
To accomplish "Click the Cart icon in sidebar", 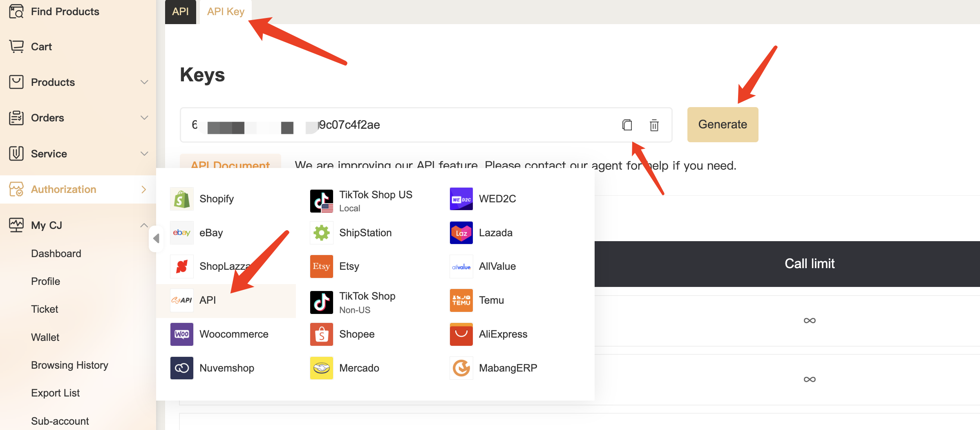I will click(16, 47).
